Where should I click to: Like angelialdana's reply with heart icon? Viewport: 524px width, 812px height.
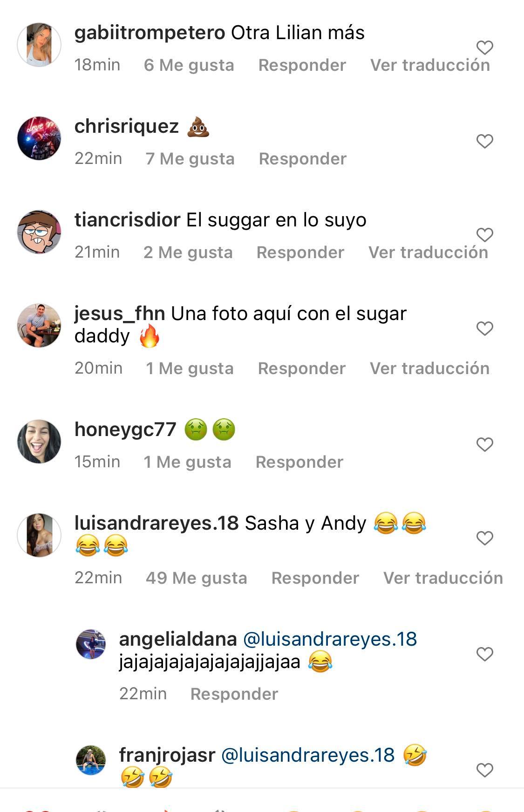[485, 654]
